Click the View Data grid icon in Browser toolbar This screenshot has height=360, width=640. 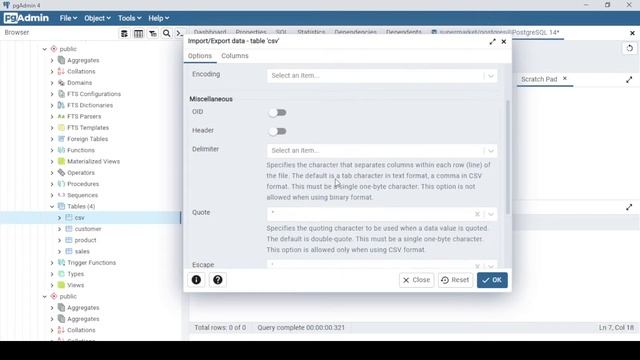138,33
